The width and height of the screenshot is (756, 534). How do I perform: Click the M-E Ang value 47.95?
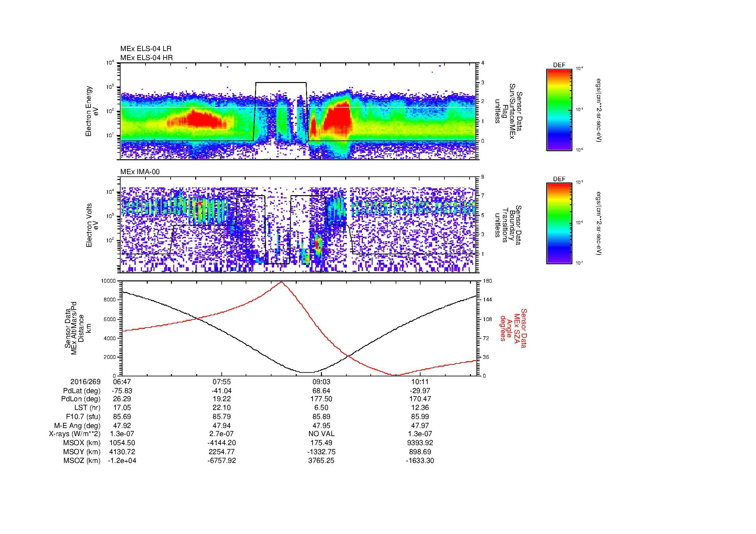[x=321, y=425]
